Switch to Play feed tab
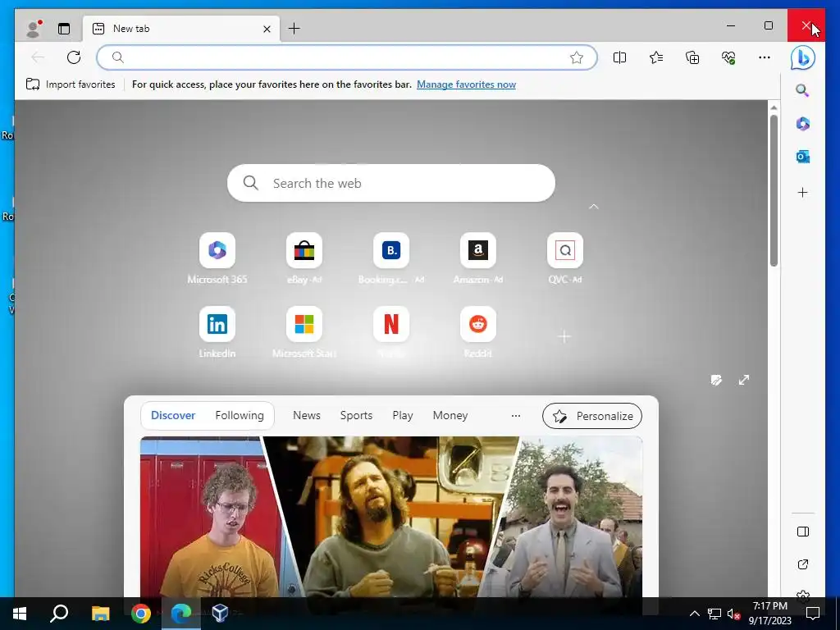840x630 pixels. click(x=402, y=415)
